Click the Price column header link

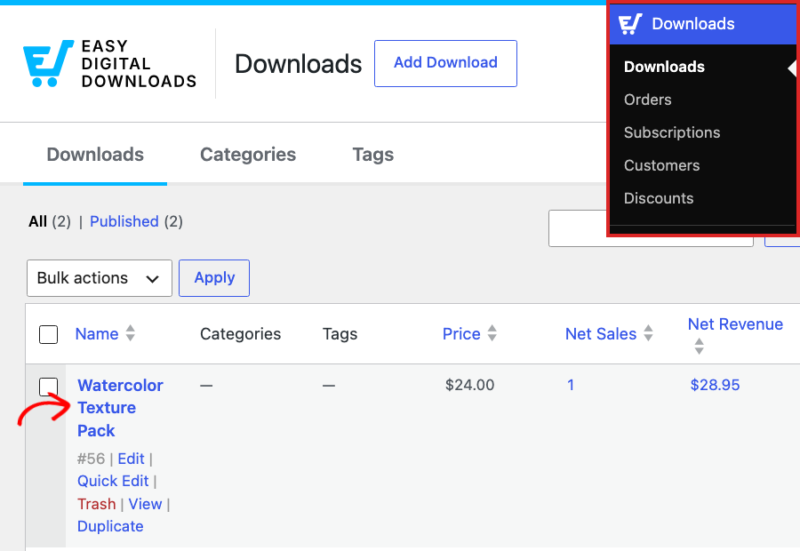(461, 334)
